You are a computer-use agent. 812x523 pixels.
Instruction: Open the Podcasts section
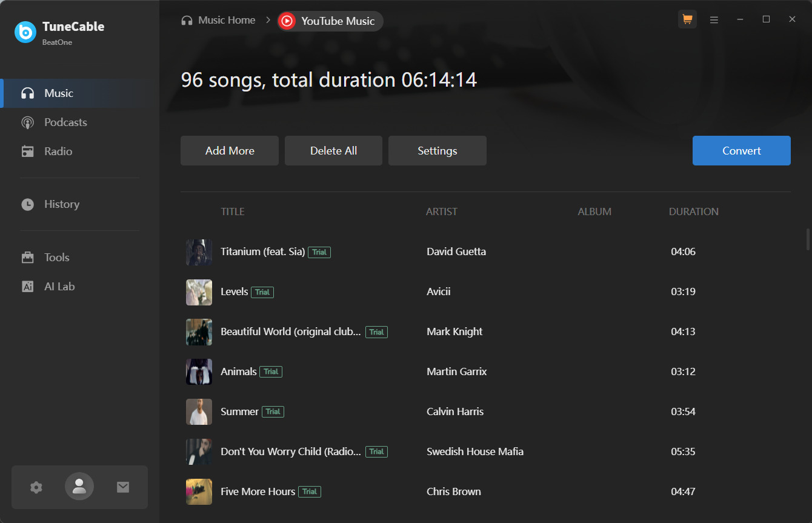(65, 122)
